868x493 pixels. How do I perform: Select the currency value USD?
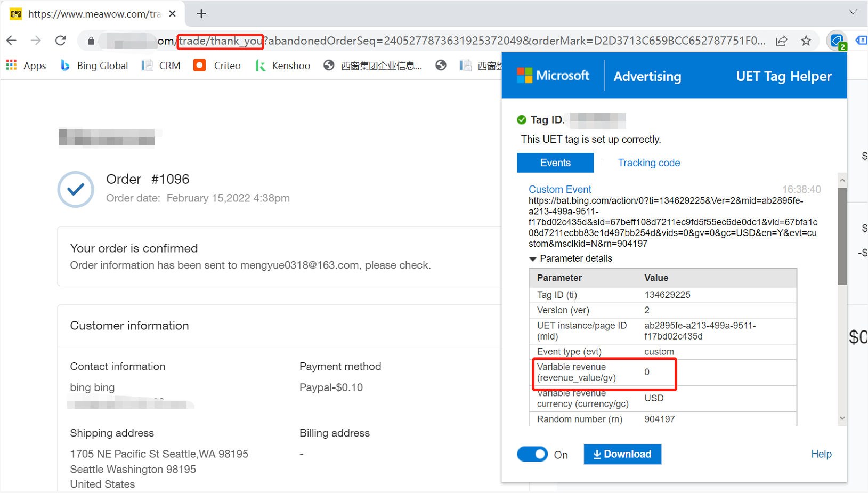point(654,398)
